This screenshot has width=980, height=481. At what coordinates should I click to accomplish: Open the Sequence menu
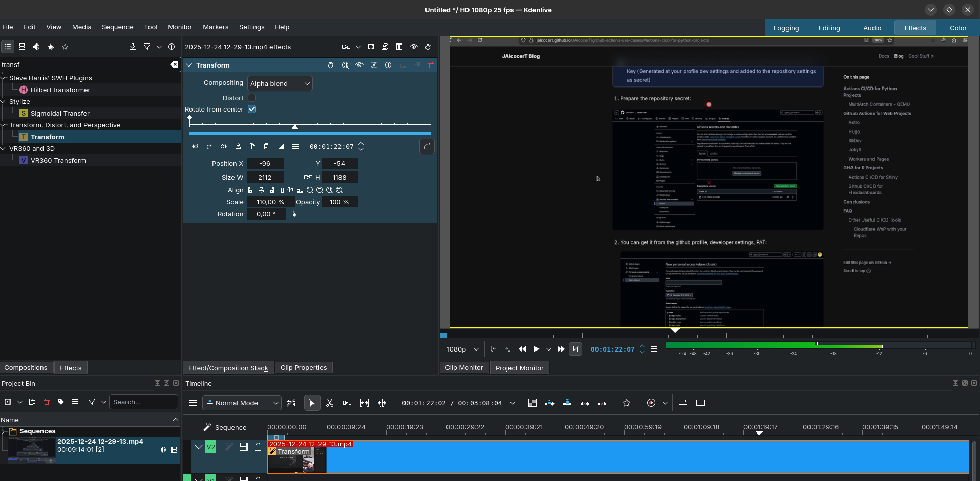117,27
